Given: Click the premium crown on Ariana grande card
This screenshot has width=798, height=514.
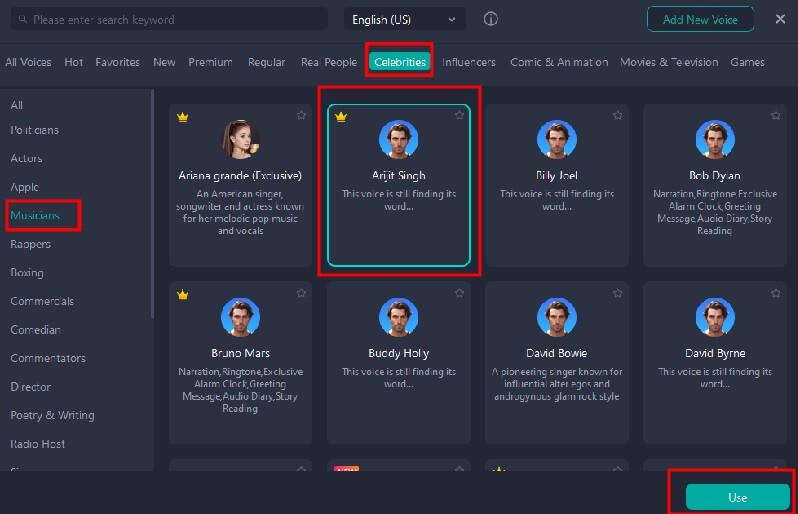Looking at the screenshot, I should coord(183,117).
